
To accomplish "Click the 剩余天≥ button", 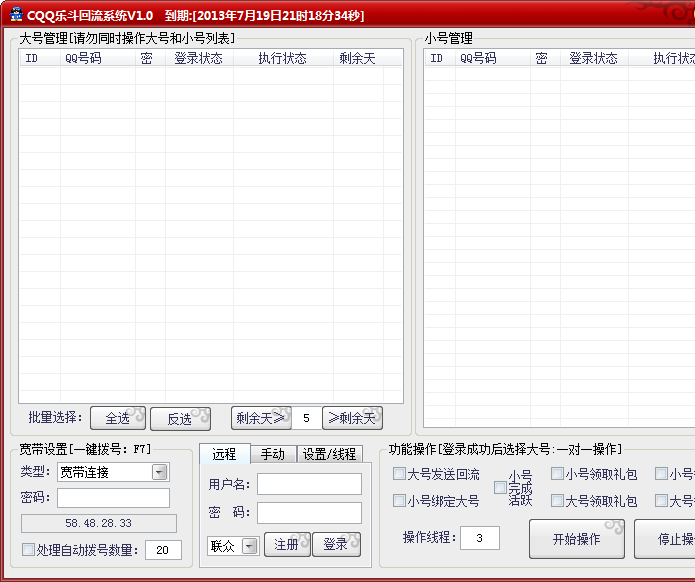I will (x=261, y=418).
